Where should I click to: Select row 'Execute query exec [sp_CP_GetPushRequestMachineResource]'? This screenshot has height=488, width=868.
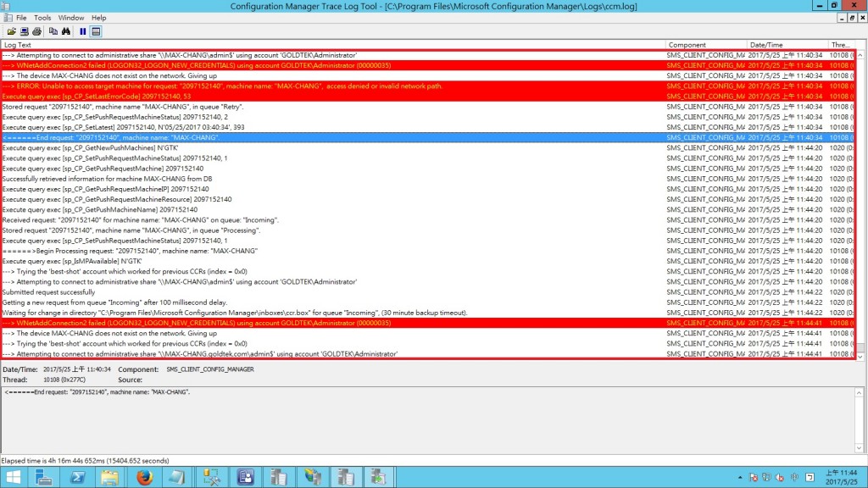428,199
